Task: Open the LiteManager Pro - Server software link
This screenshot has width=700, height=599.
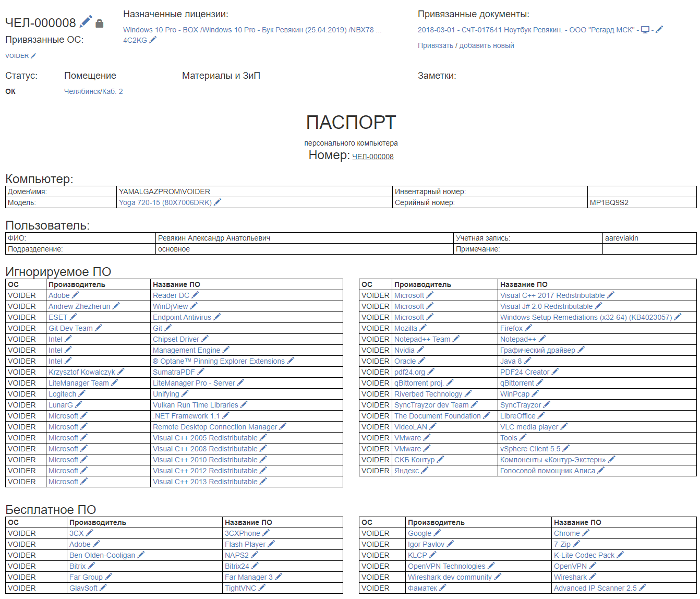Action: [194, 383]
